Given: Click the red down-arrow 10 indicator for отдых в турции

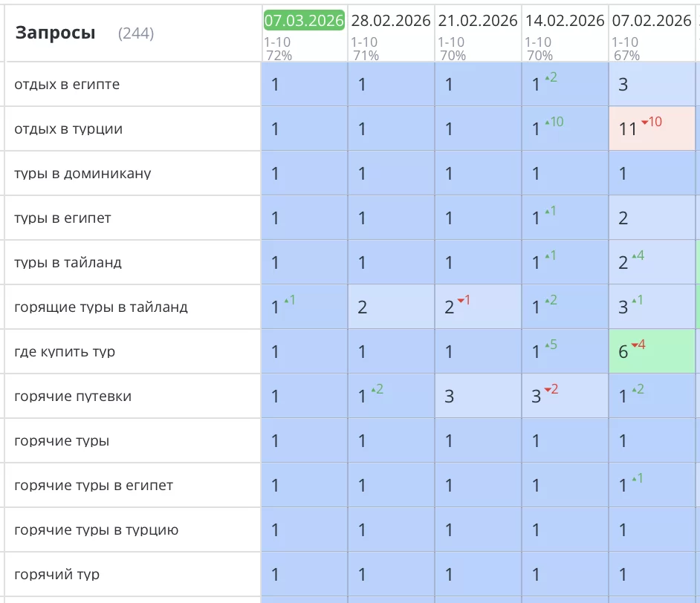Looking at the screenshot, I should tap(651, 122).
